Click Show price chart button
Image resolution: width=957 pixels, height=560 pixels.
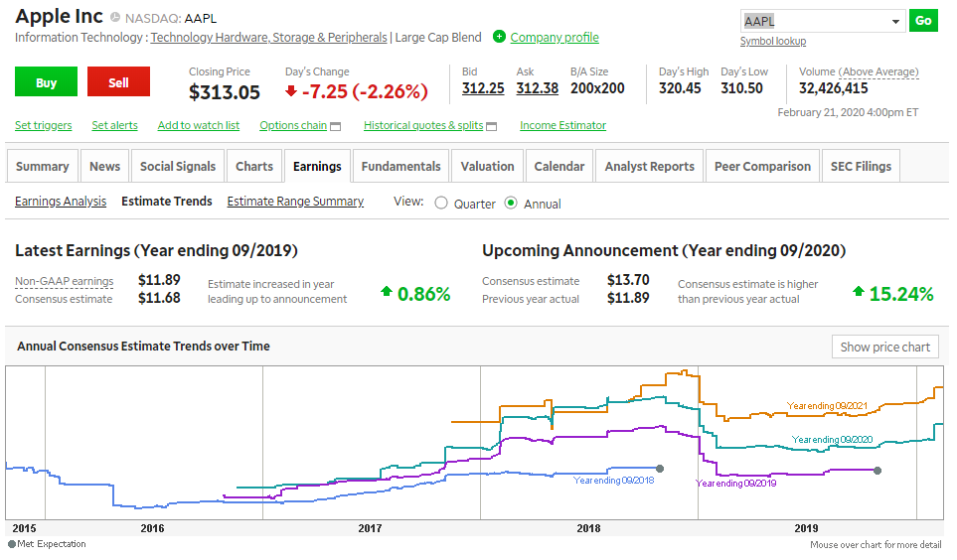pos(885,347)
